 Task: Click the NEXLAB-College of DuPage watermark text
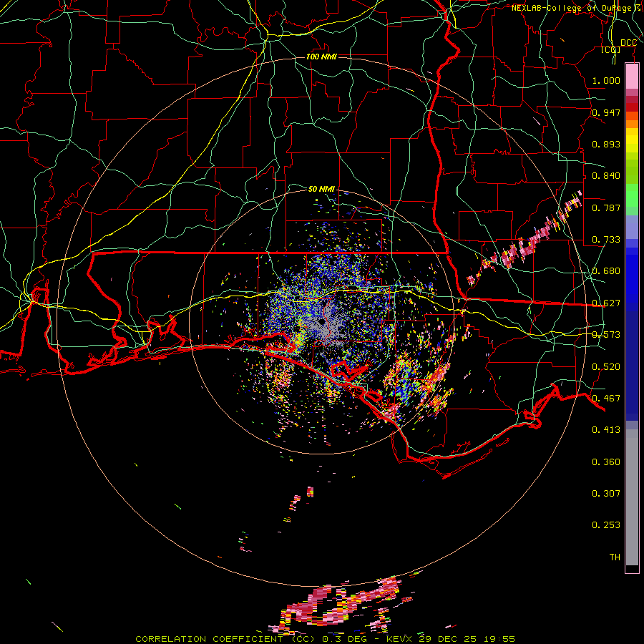point(577,8)
